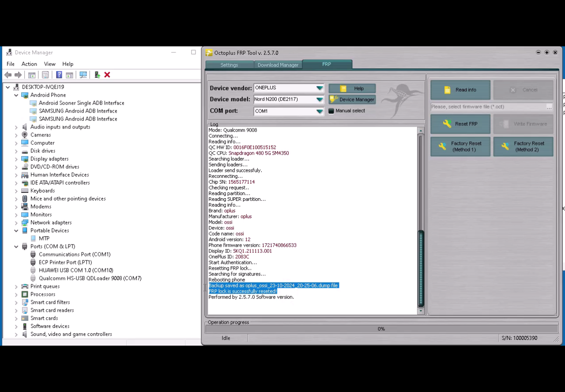Screen dimensions: 565x392
Task: Click the Octoplus FRP Tool title bar icon
Action: [x=209, y=53]
